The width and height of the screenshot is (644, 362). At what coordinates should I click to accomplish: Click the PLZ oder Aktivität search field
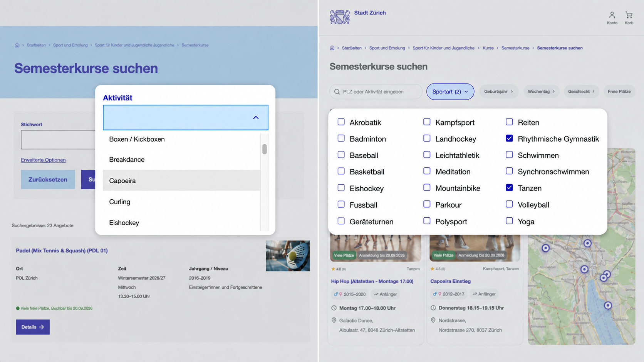[376, 92]
